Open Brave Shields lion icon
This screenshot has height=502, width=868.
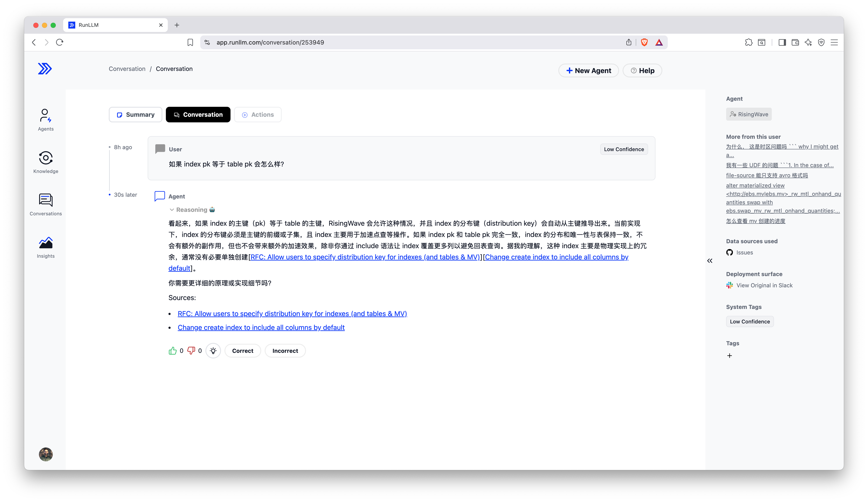tap(644, 42)
